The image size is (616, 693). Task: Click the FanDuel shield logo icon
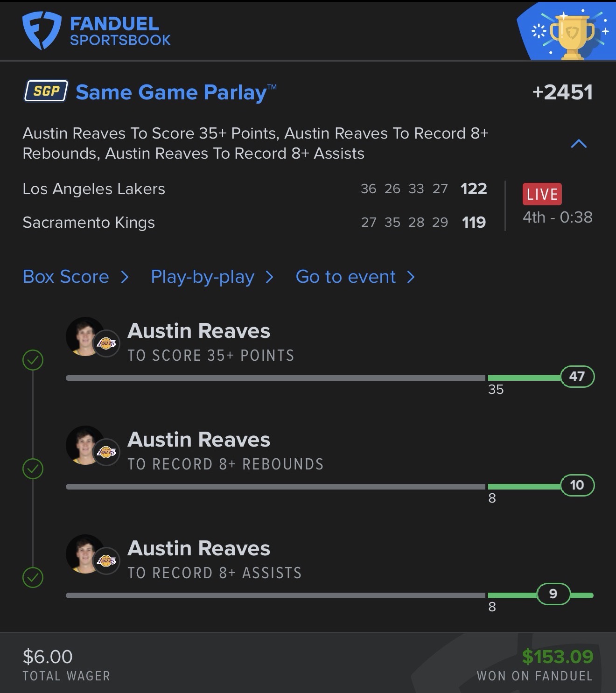click(42, 30)
